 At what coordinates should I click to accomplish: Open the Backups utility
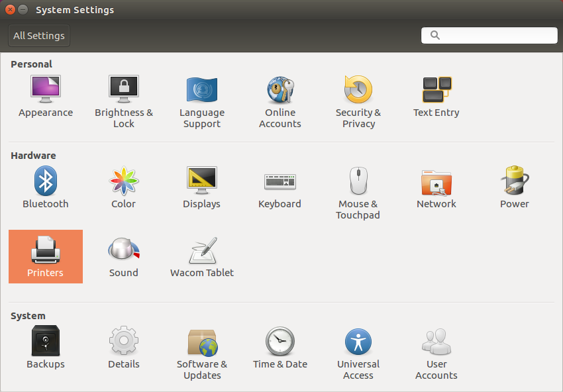click(46, 348)
